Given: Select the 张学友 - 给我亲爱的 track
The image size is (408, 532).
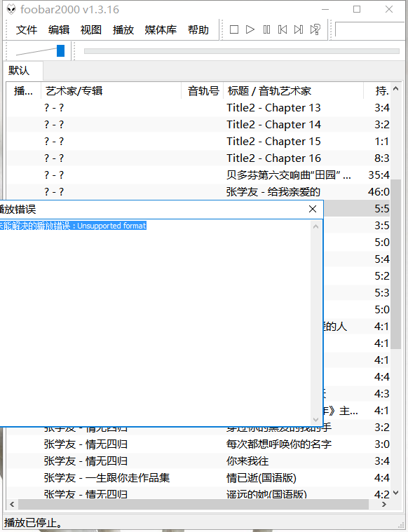Looking at the screenshot, I should 198,191.
